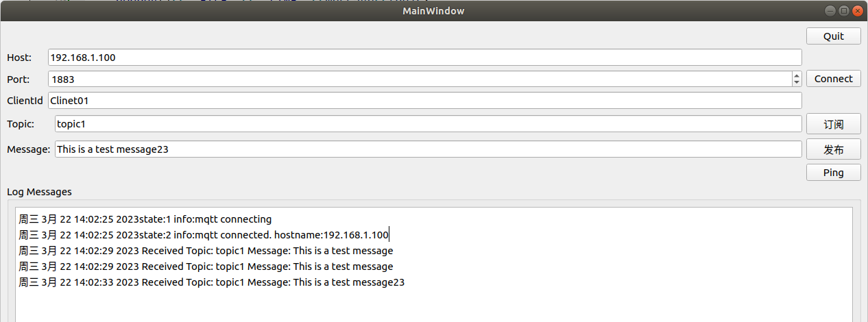Click the 订阅 subscribe button
The image size is (868, 322).
833,124
